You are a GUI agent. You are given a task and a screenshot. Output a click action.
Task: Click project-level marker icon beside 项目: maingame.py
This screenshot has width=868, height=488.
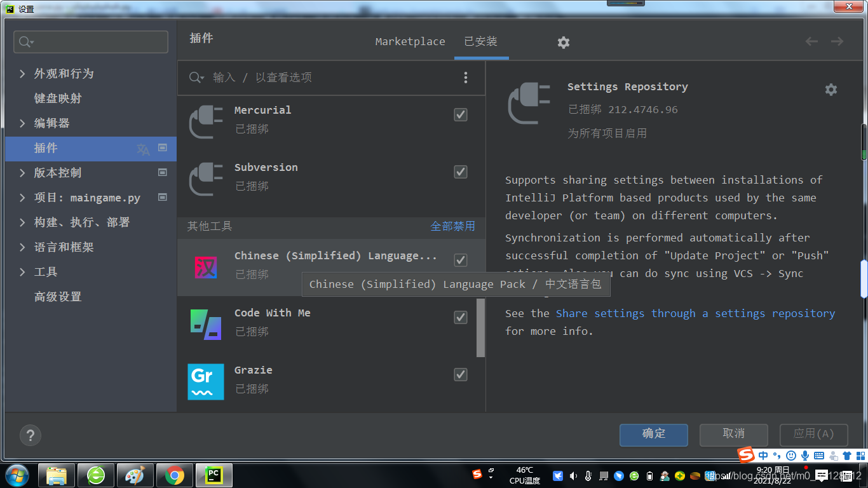point(163,197)
